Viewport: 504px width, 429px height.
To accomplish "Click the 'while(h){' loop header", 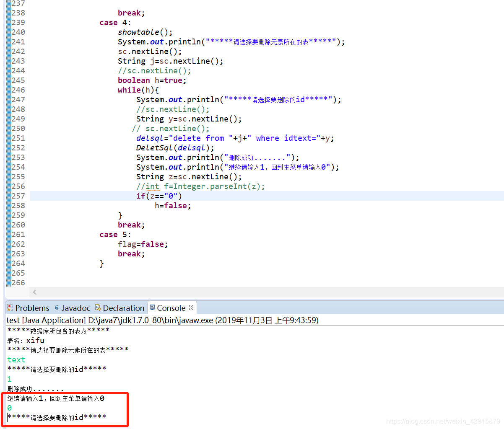I will pyautogui.click(x=138, y=90).
